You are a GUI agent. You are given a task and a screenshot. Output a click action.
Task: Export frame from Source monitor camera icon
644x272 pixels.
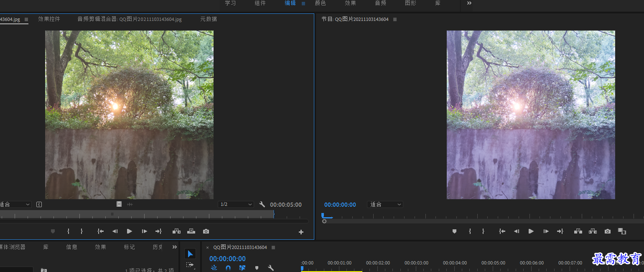click(206, 231)
